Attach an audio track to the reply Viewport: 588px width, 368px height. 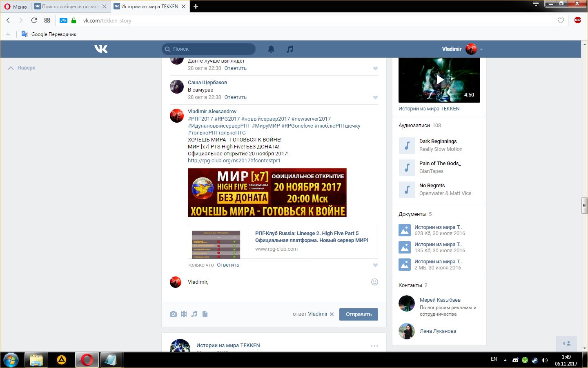(194, 314)
